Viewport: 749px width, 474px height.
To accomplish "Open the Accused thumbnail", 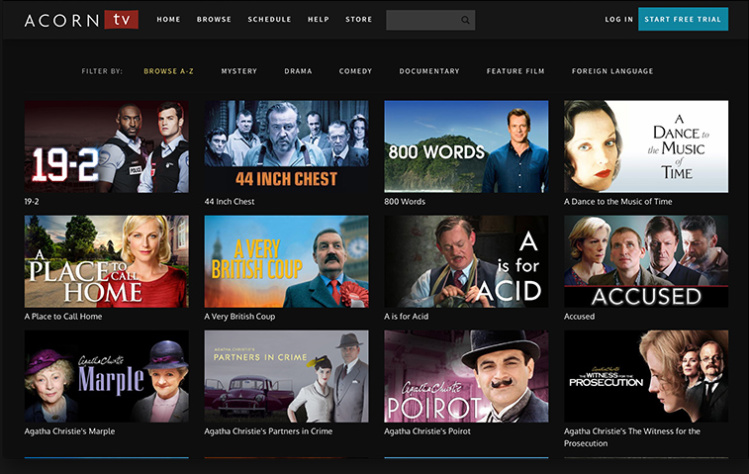I will (x=646, y=261).
